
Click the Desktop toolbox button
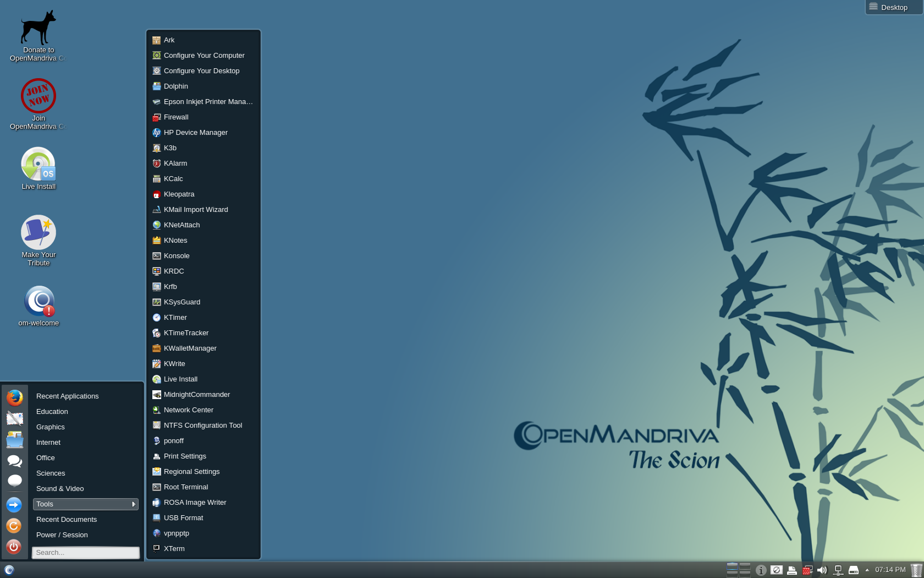coord(894,7)
